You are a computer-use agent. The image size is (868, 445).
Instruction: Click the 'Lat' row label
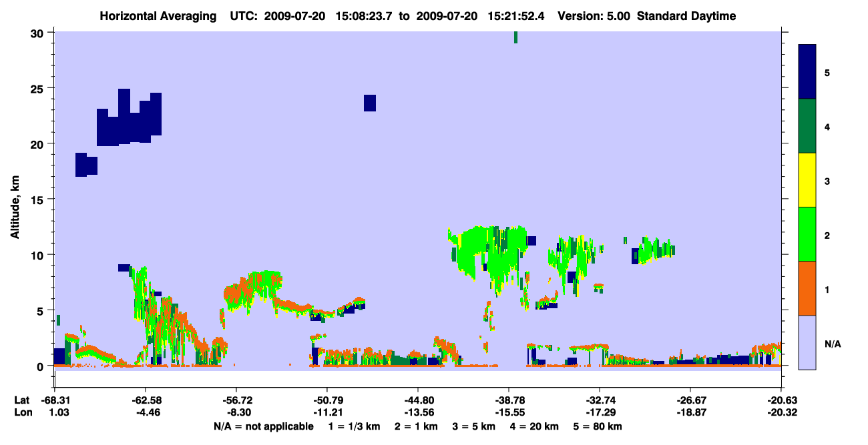[x=21, y=400]
